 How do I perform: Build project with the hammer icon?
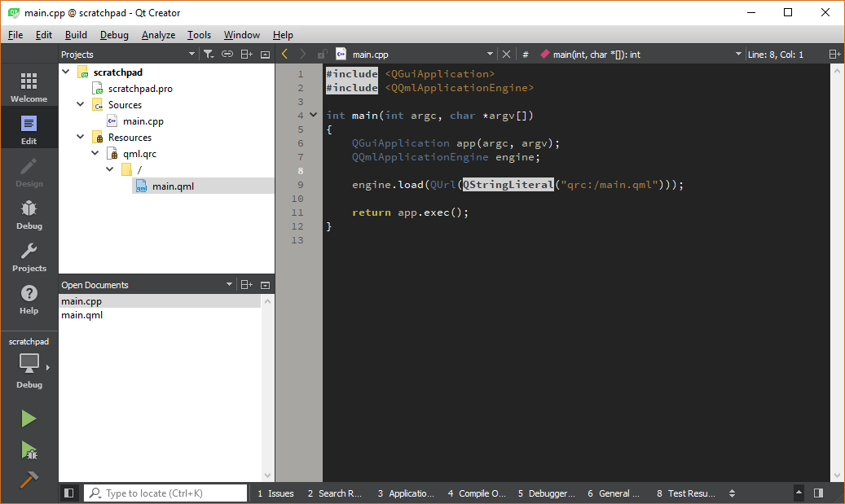29,480
